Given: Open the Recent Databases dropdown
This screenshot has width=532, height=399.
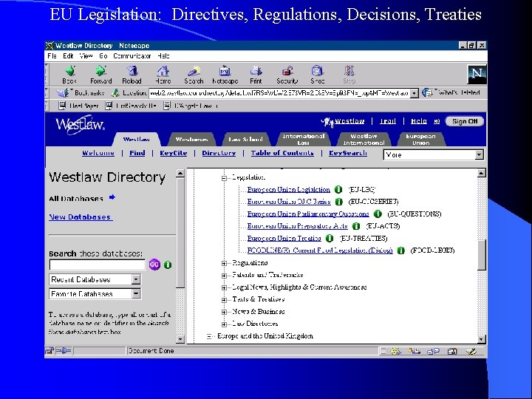Looking at the screenshot, I should tap(136, 279).
